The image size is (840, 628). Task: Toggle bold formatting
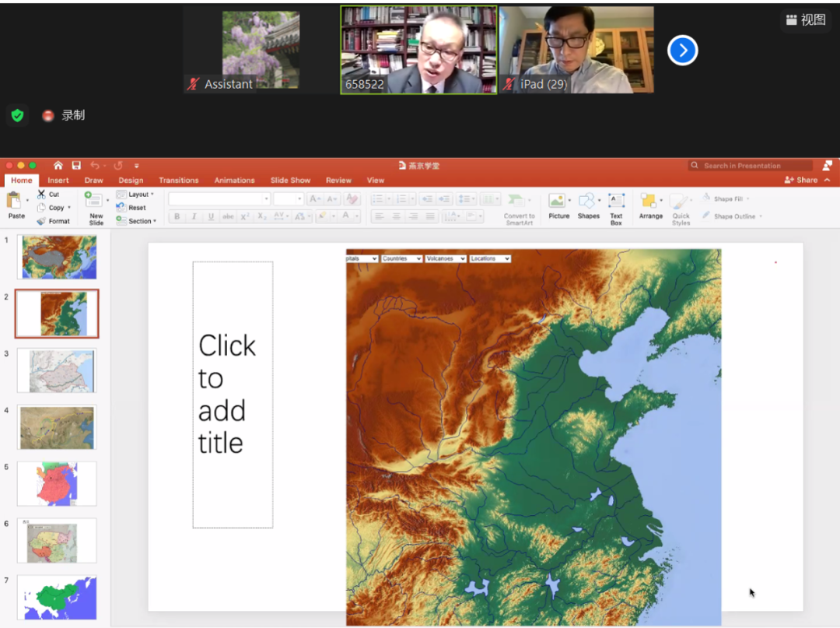point(177,216)
